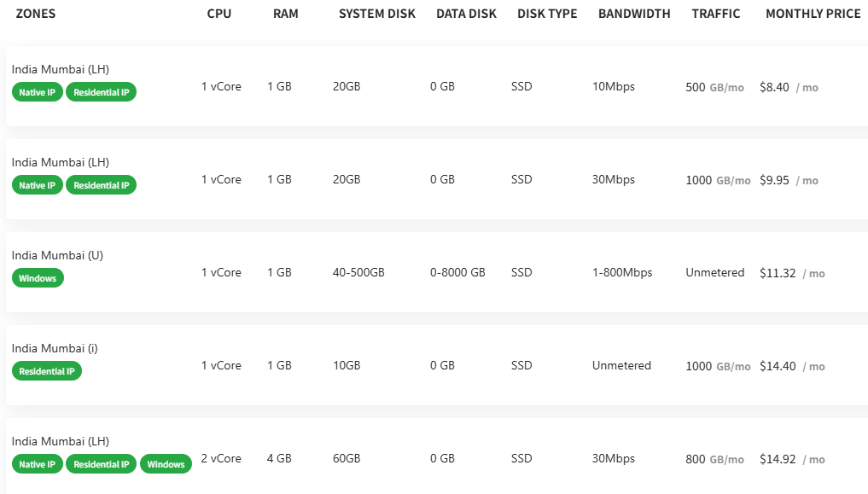Click Native IP badge on the $8.40 plan
The height and width of the screenshot is (494, 868).
(x=38, y=92)
